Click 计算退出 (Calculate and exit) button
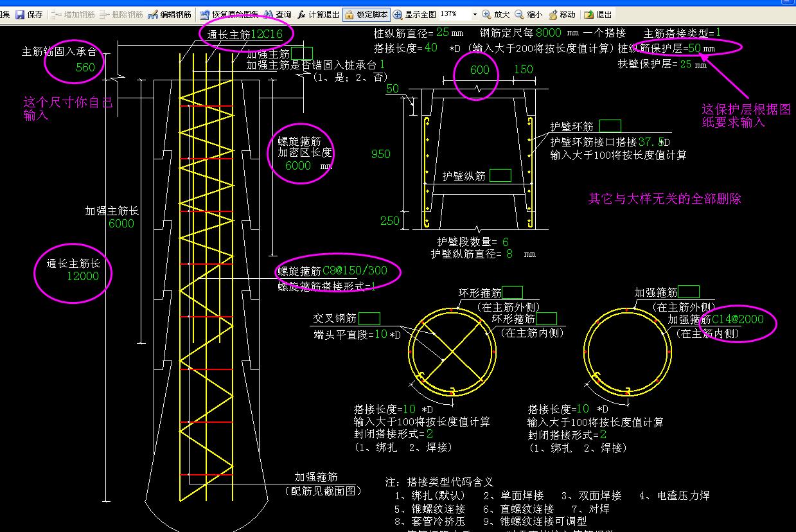 pyautogui.click(x=318, y=14)
